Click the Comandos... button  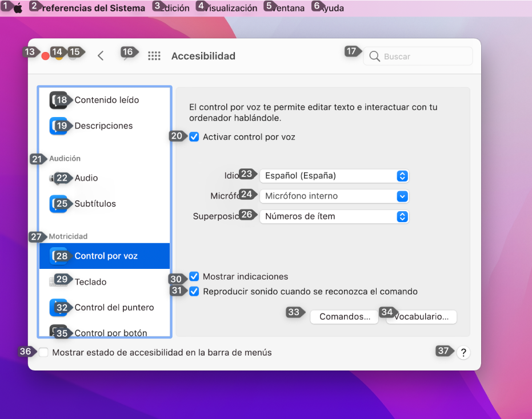[345, 317]
